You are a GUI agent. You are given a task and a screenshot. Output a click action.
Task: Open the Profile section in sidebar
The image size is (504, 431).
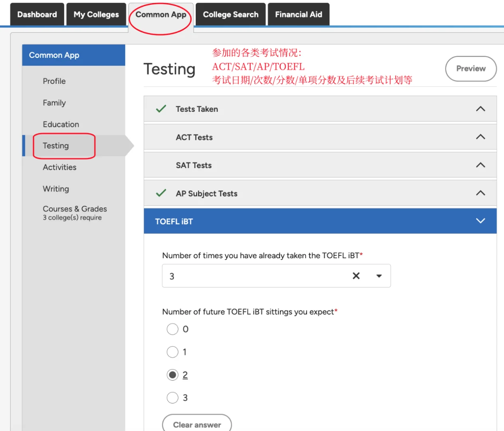click(x=54, y=81)
